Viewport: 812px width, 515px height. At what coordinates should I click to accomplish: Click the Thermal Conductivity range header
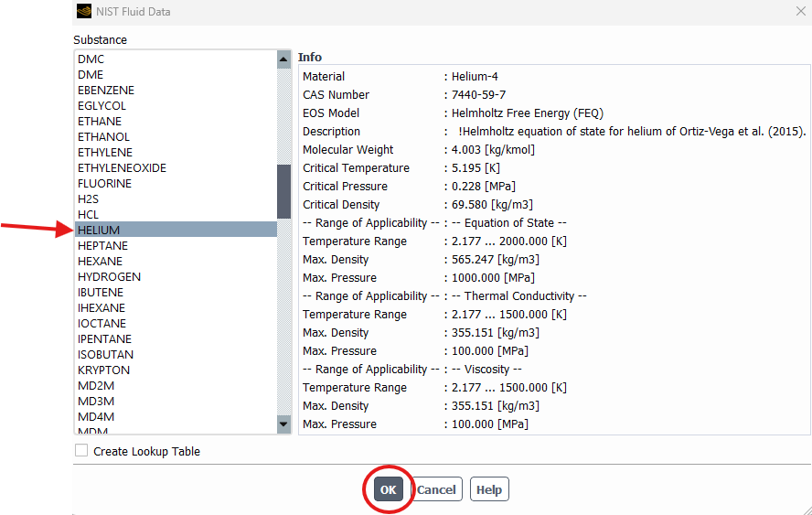519,295
